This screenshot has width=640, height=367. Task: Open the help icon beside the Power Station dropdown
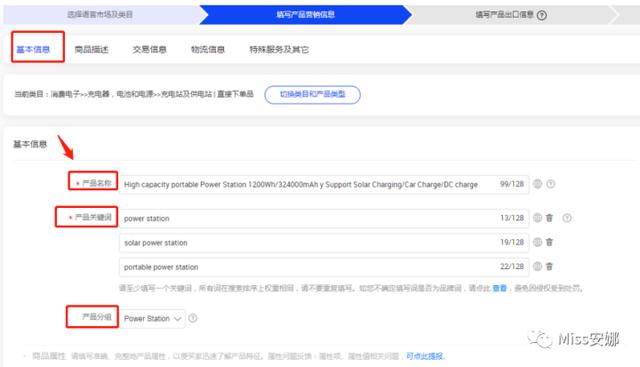[193, 318]
